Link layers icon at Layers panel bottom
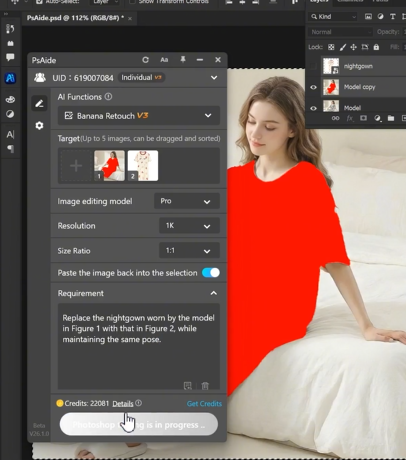Viewport: 406px width, 460px height. coord(335,118)
